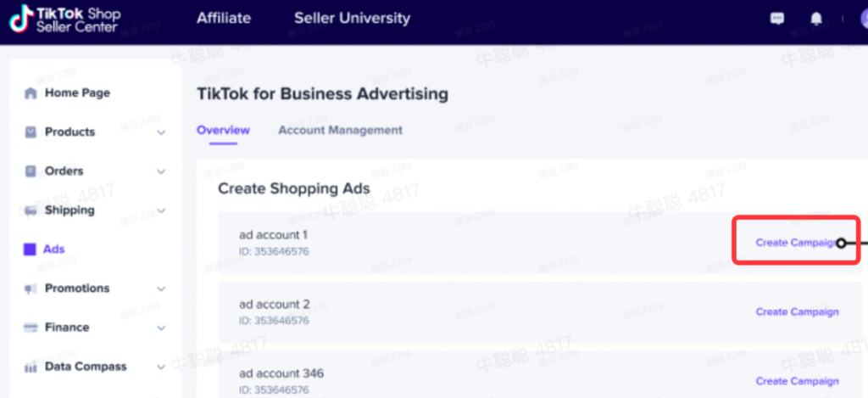
Task: Select the 'ad account 1' name
Action: pos(274,235)
